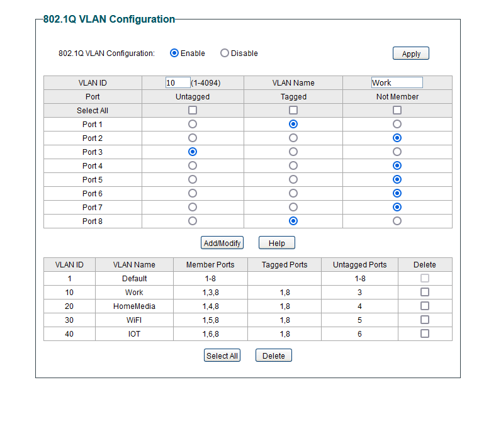Click the Member Ports column header

[210, 265]
